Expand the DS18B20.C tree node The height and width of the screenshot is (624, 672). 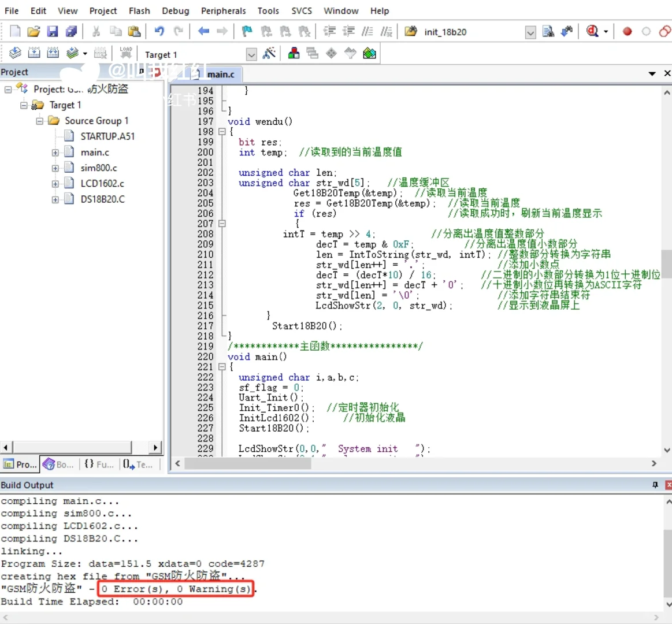click(55, 200)
